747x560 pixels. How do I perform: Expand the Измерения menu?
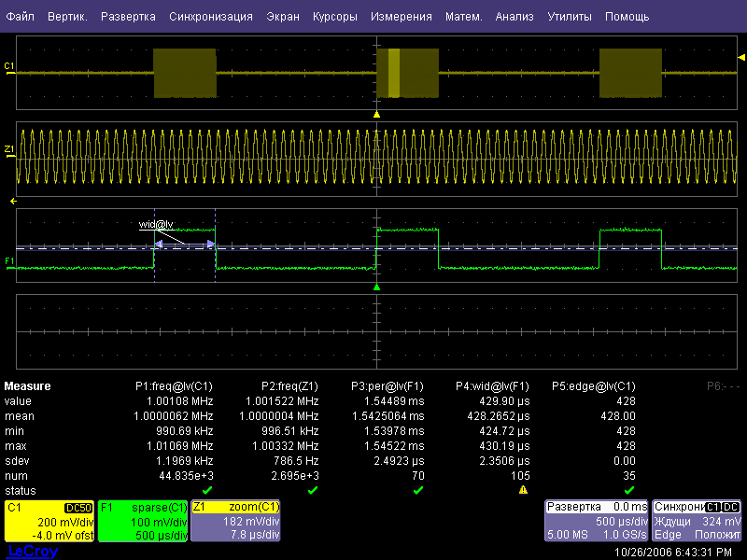point(401,17)
